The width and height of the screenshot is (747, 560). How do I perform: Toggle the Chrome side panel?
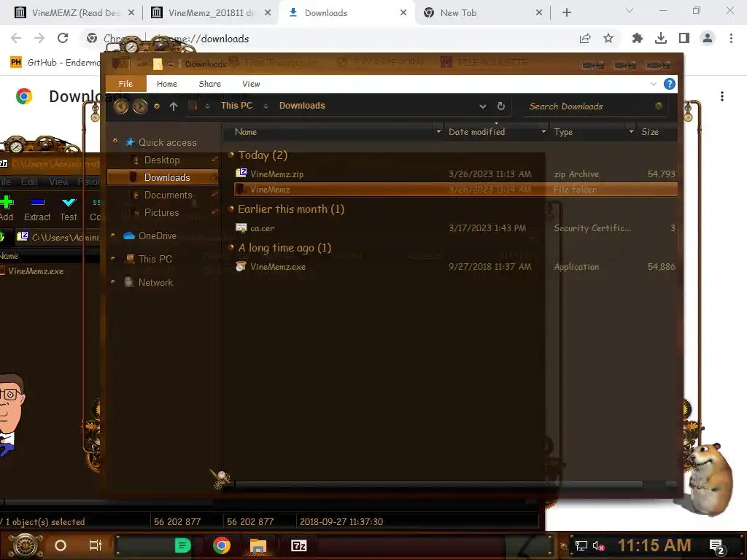(x=684, y=38)
